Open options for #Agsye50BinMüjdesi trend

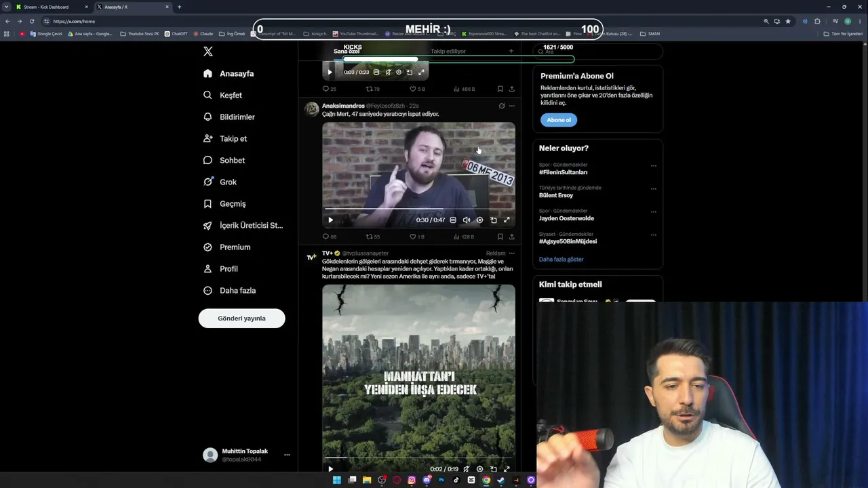[x=654, y=235]
